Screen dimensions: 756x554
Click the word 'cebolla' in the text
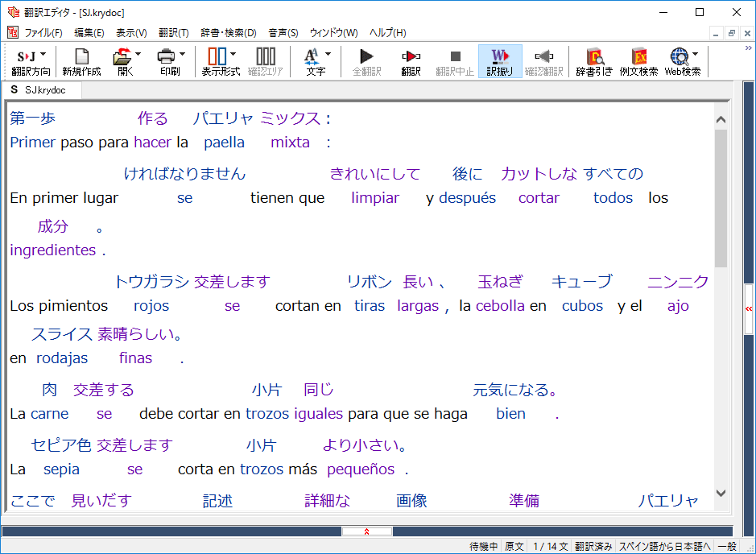click(x=500, y=306)
